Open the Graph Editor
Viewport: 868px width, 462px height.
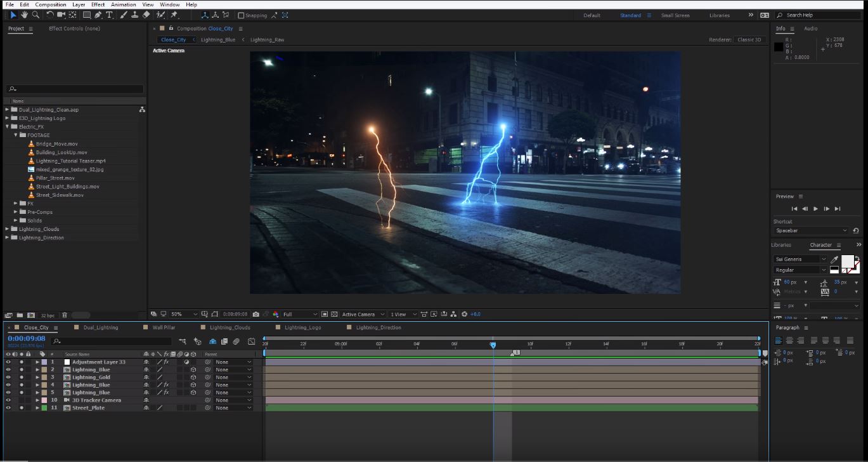point(251,341)
